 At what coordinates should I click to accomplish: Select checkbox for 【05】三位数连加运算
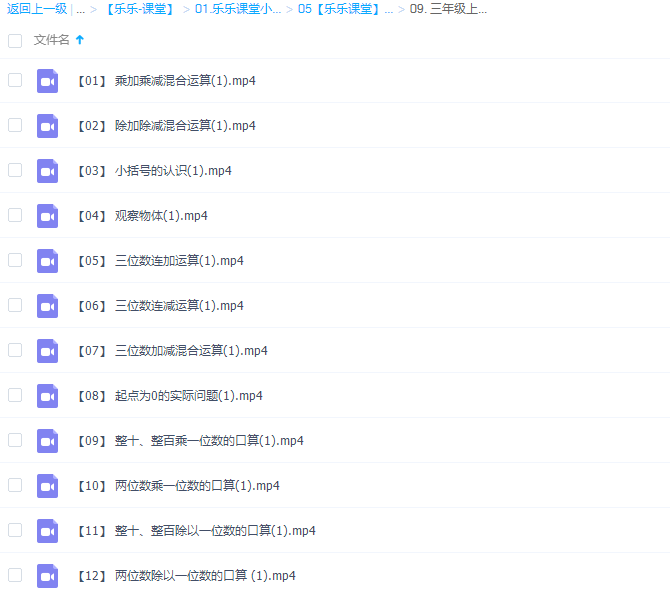(15, 260)
